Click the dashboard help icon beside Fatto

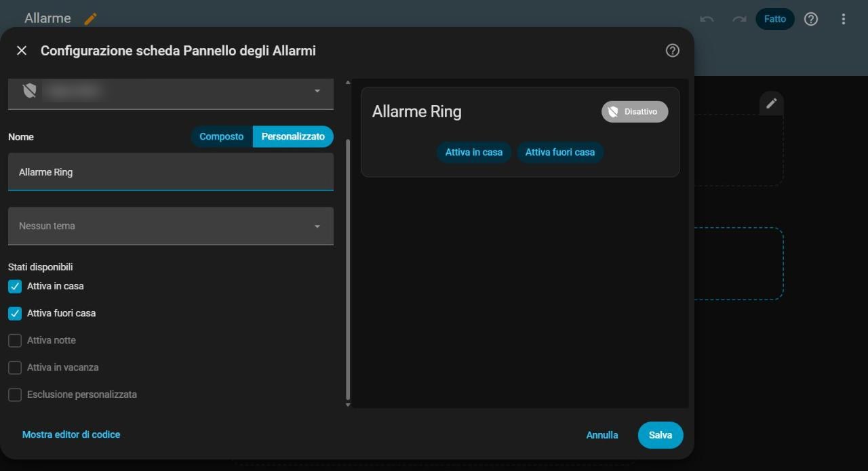click(x=810, y=19)
